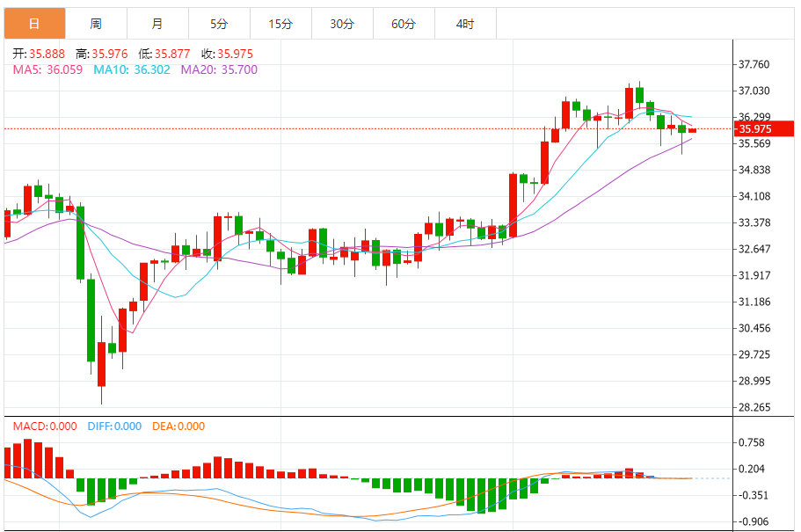Open the 4时 timeframe tab
Screen dimensions: 801x532
pyautogui.click(x=465, y=24)
